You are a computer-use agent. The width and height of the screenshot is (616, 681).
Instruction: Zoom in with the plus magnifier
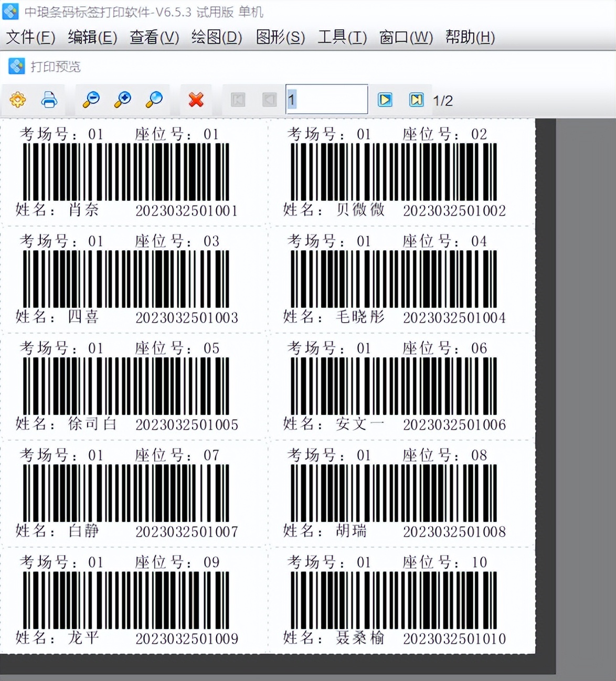coord(123,99)
